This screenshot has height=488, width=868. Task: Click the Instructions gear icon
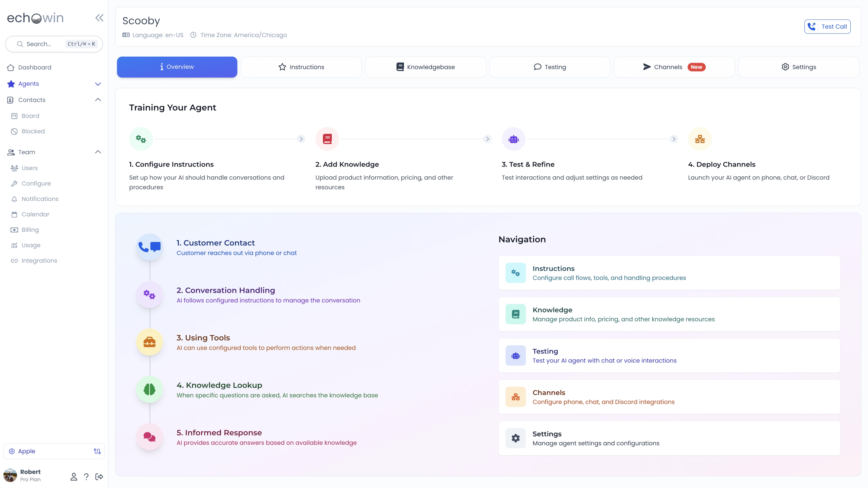(515, 273)
